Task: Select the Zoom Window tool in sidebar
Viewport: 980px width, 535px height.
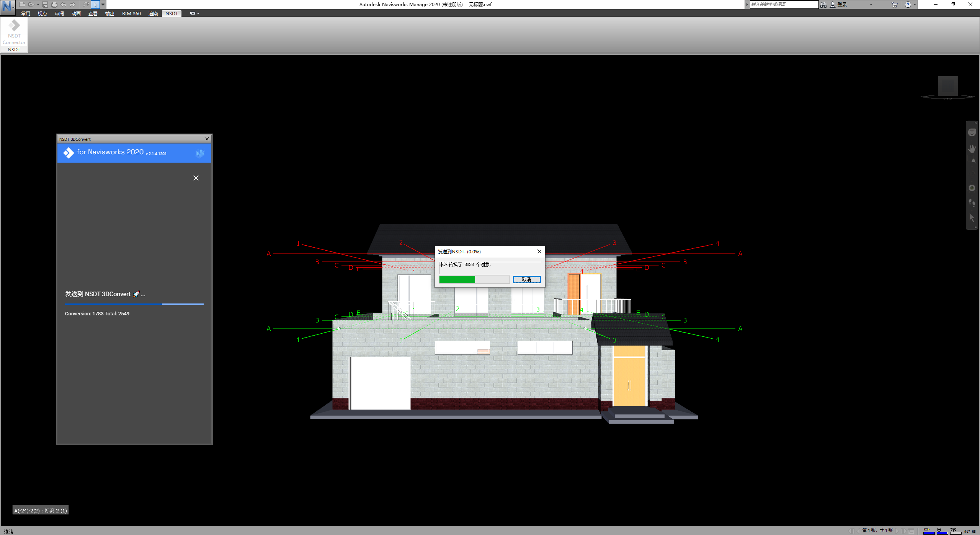Action: click(x=972, y=158)
